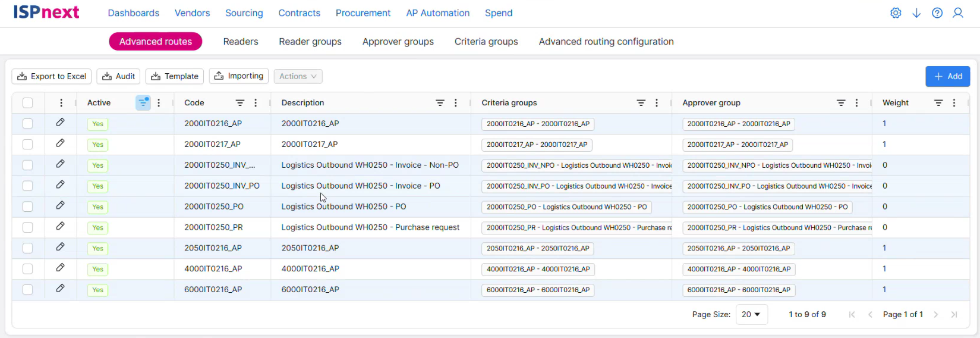The width and height of the screenshot is (980, 338).
Task: Select the Advanced routes tab
Action: click(156, 42)
